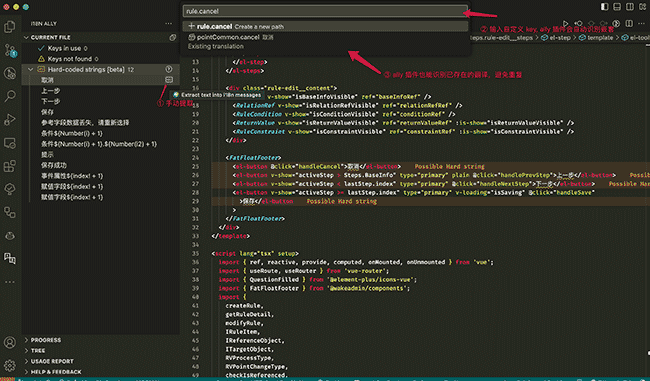Open the Search magnifier view
The height and width of the screenshot is (381, 650).
click(x=10, y=96)
